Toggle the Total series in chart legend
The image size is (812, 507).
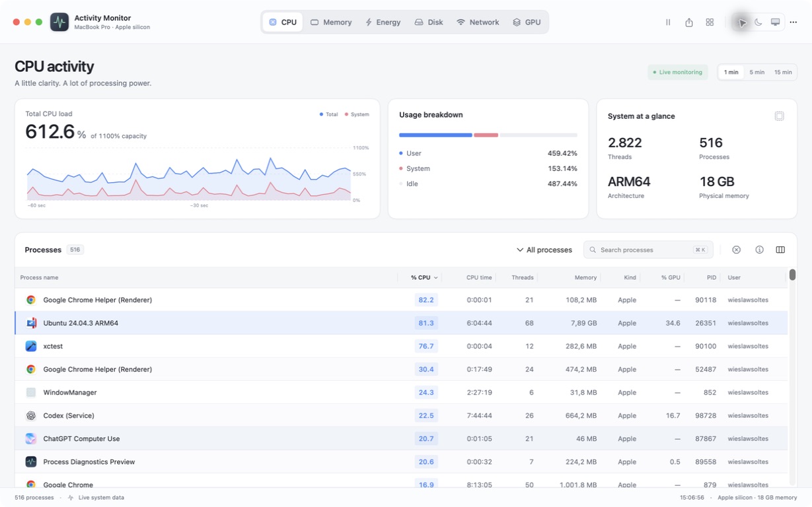tap(328, 114)
